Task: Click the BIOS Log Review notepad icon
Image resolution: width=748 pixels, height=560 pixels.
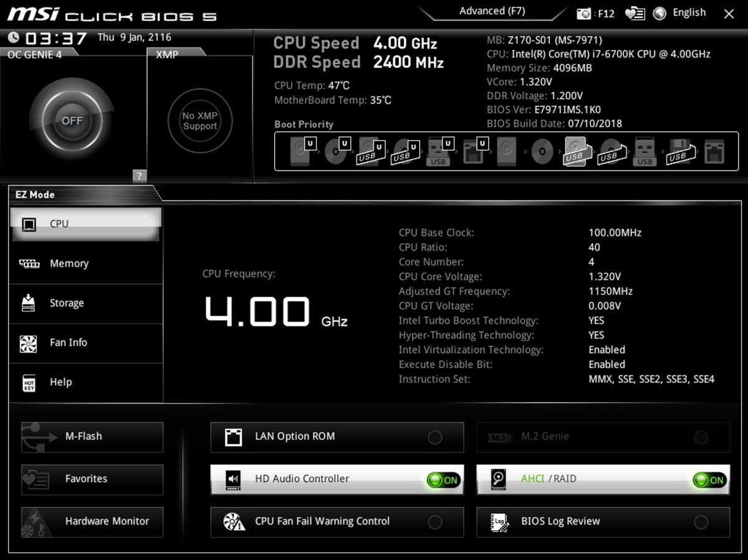Action: tap(499, 521)
